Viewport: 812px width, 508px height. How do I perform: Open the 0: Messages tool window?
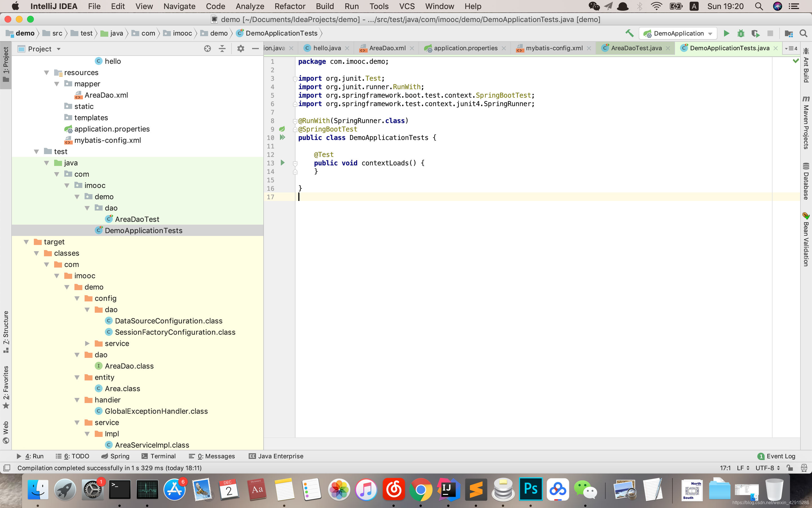coord(212,456)
